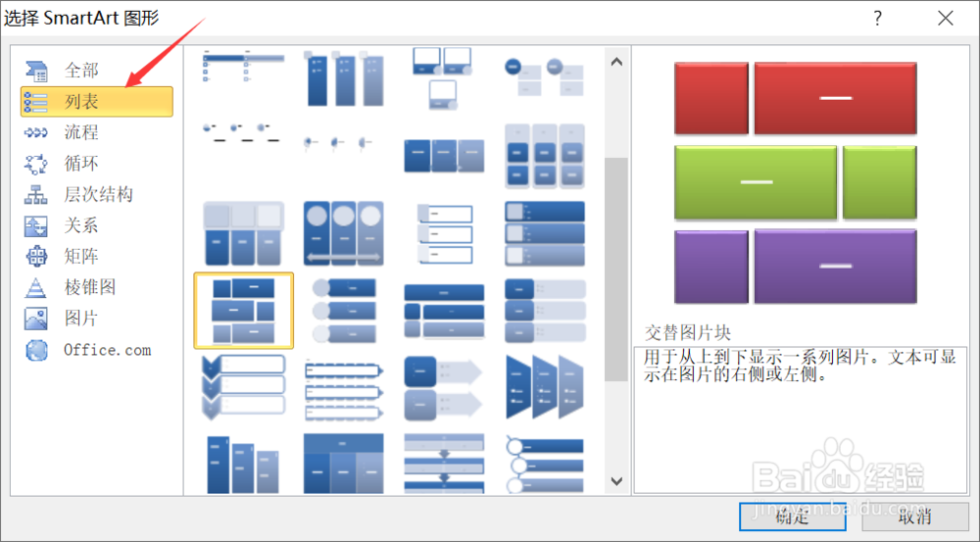Select the dashed-outline horizontal bars layout

(344, 389)
